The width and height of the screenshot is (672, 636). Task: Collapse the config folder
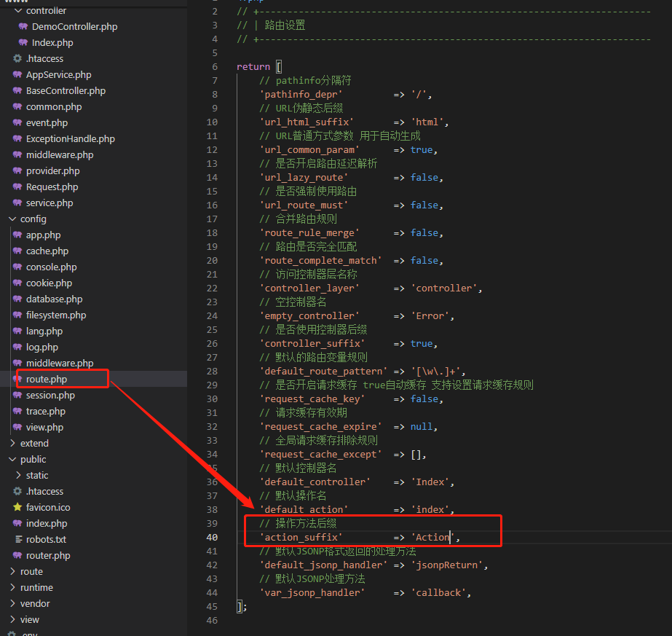(x=12, y=219)
